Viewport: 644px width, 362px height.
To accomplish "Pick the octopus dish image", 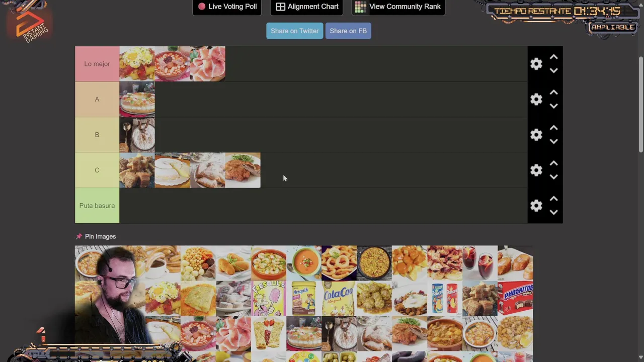I will click(445, 263).
